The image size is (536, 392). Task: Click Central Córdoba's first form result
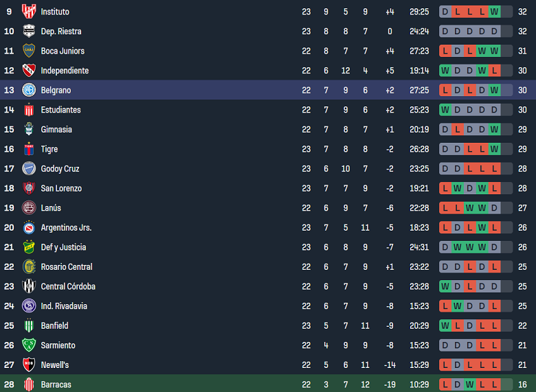[445, 286]
